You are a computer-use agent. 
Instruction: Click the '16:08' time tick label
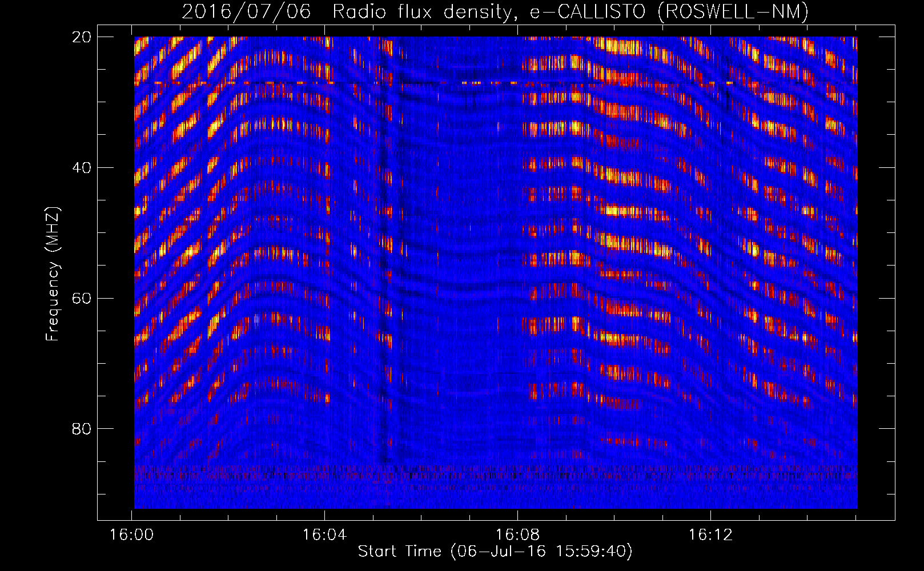pos(518,535)
